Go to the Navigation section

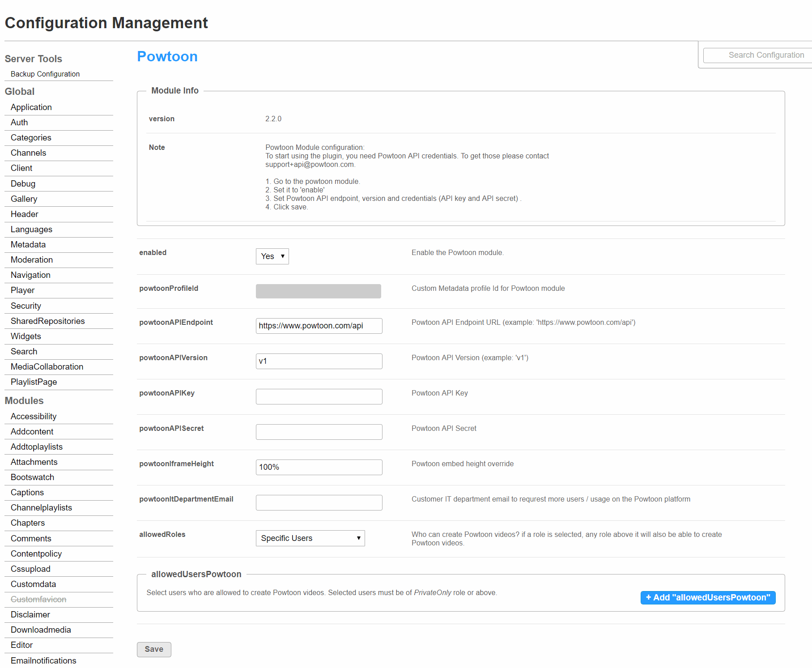(x=30, y=275)
